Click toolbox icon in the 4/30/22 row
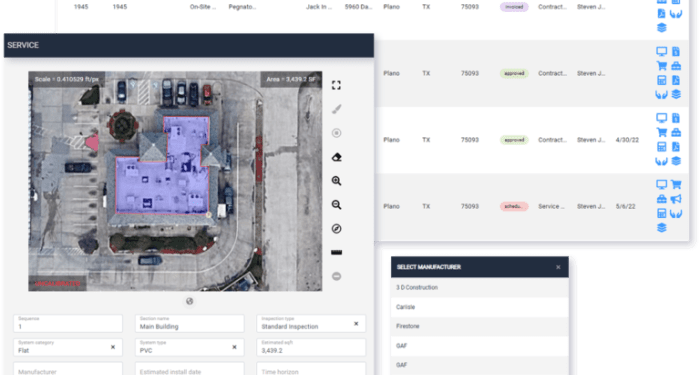This screenshot has height=375, width=700. click(x=676, y=133)
